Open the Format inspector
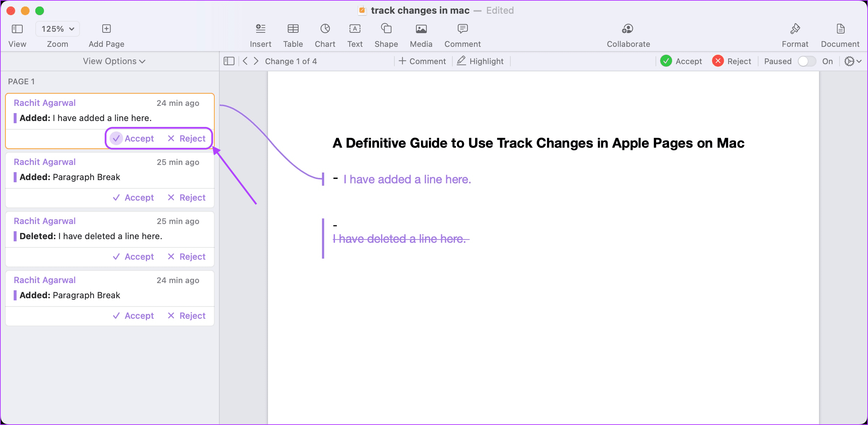This screenshot has width=868, height=425. [x=795, y=29]
